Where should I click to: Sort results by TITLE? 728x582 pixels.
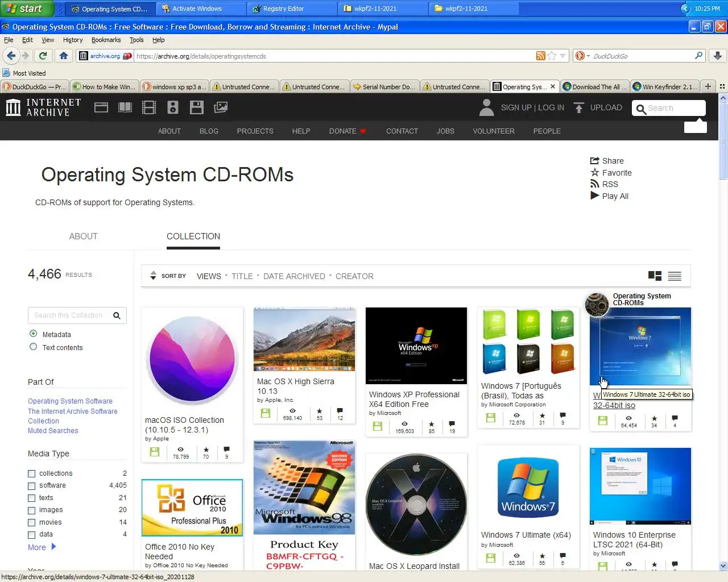click(242, 276)
